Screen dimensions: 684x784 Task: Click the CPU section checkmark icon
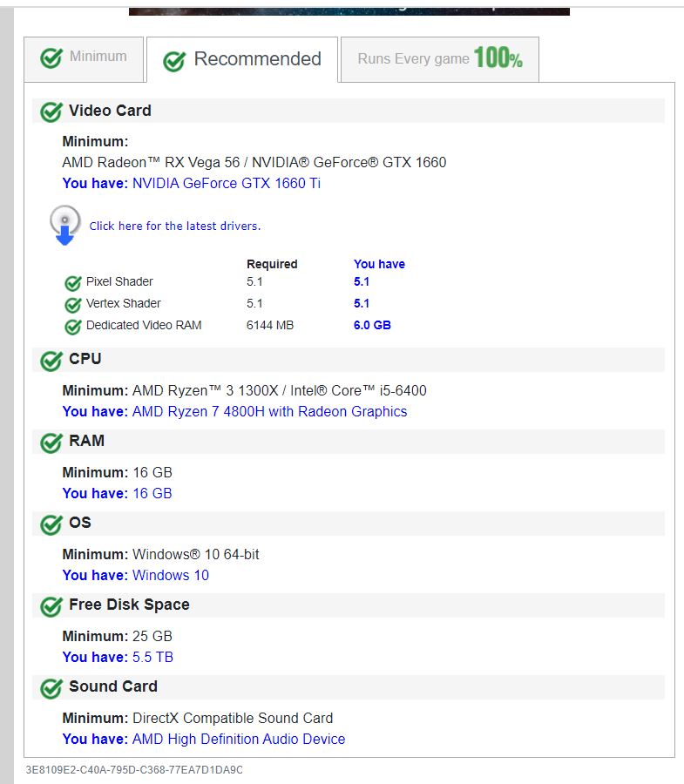click(51, 361)
